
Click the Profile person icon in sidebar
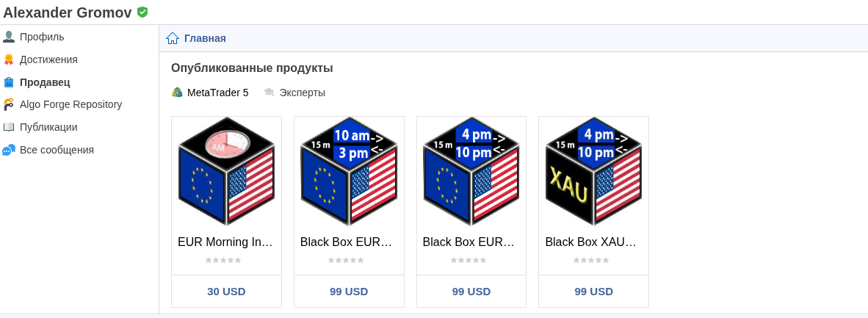coord(9,37)
